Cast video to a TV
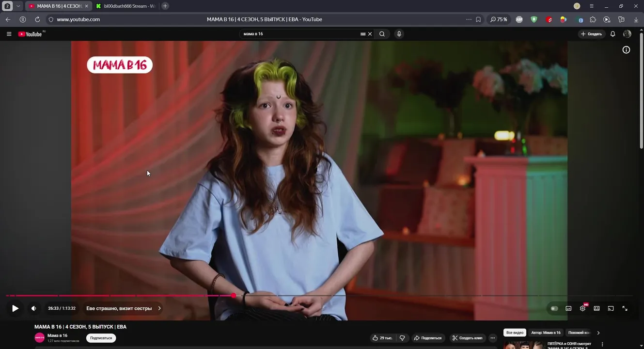The width and height of the screenshot is (644, 349). pos(611,308)
